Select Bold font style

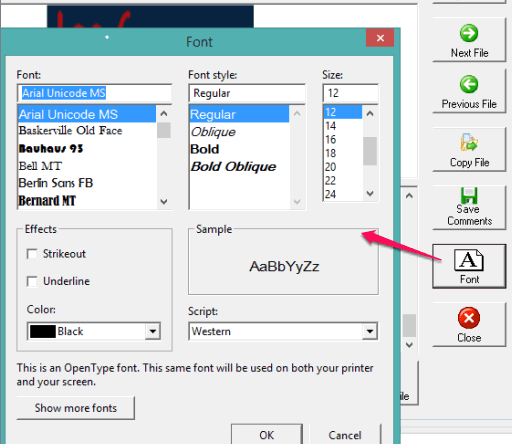pyautogui.click(x=239, y=149)
